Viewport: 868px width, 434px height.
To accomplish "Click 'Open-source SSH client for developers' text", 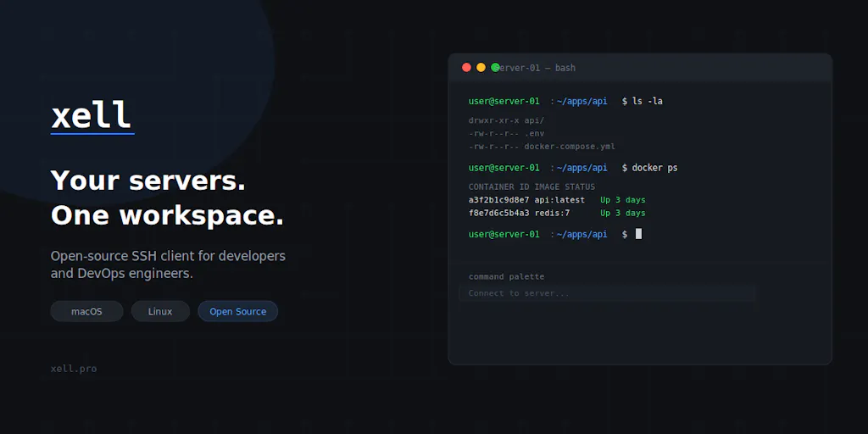I will tap(169, 256).
